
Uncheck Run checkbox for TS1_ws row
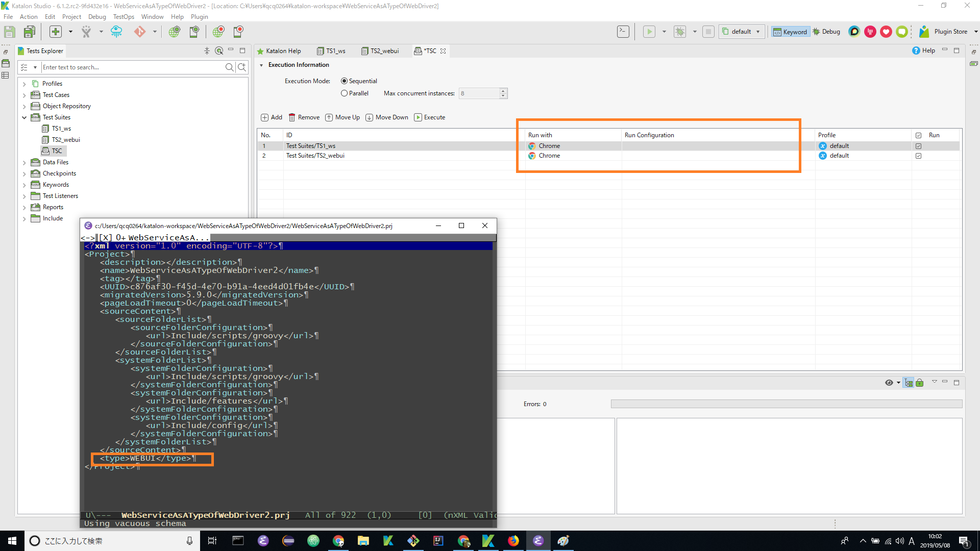(x=919, y=146)
